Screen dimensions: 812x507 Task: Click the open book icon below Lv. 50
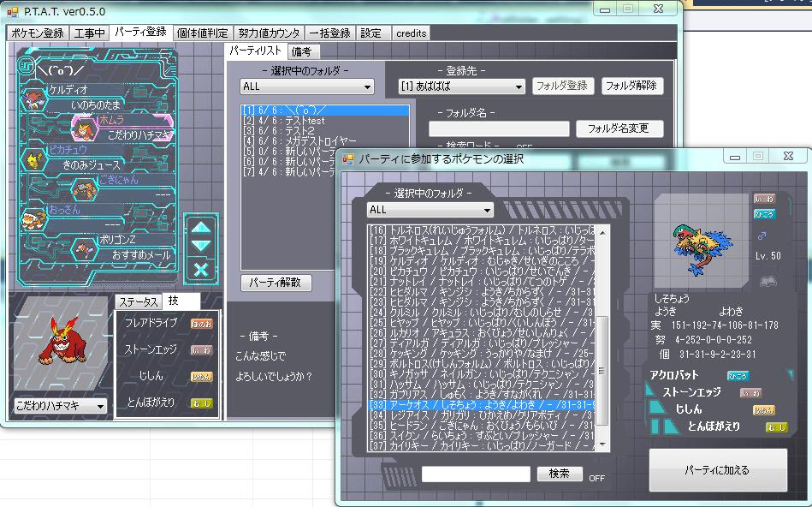(768, 281)
